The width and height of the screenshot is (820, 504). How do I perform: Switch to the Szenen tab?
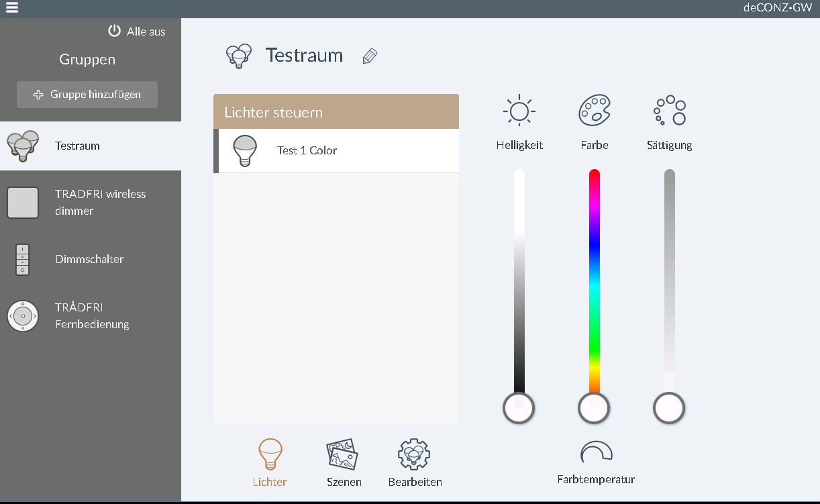[x=344, y=462]
